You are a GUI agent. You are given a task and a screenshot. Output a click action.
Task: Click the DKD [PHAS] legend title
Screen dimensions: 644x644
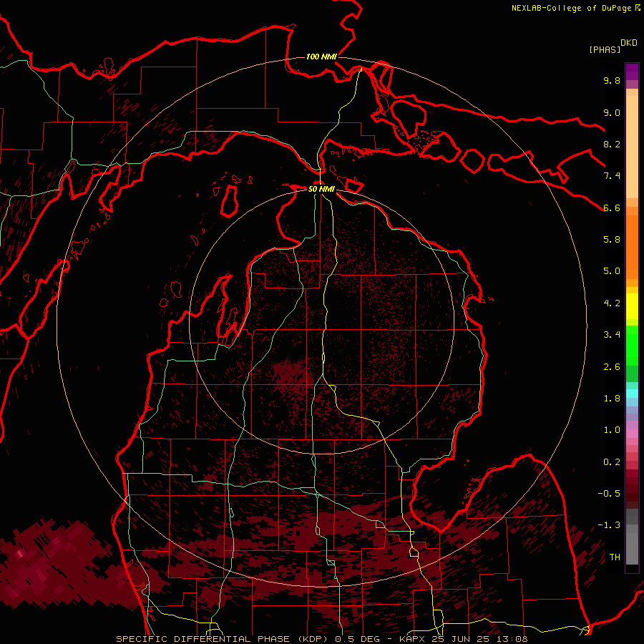pyautogui.click(x=613, y=46)
